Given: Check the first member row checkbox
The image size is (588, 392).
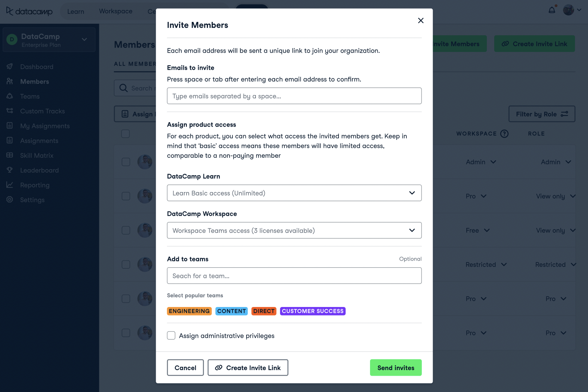Looking at the screenshot, I should [126, 162].
